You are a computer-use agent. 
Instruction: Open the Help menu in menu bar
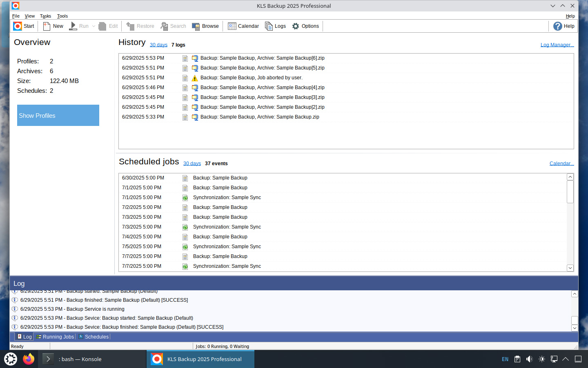570,16
